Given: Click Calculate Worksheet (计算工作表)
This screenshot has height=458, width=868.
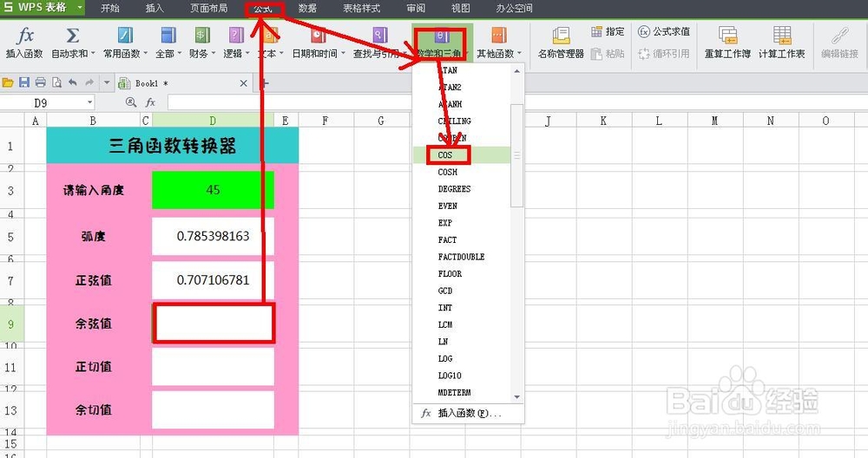Looking at the screenshot, I should pyautogui.click(x=782, y=42).
